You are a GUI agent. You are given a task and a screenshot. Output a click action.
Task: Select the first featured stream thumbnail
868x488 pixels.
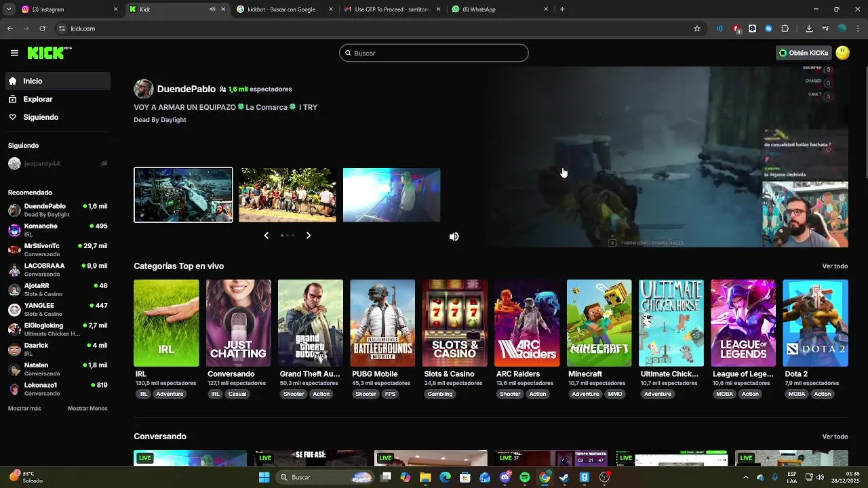tap(183, 195)
